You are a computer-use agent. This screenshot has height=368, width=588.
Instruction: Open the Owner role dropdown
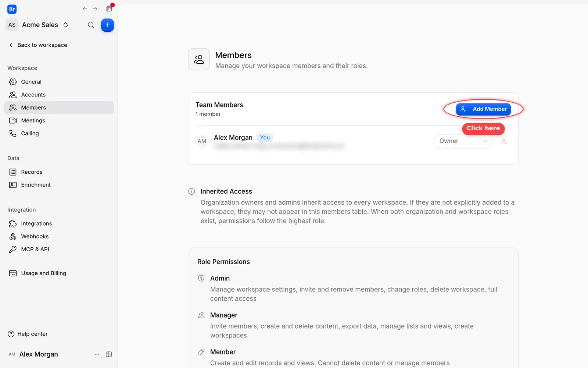(464, 141)
